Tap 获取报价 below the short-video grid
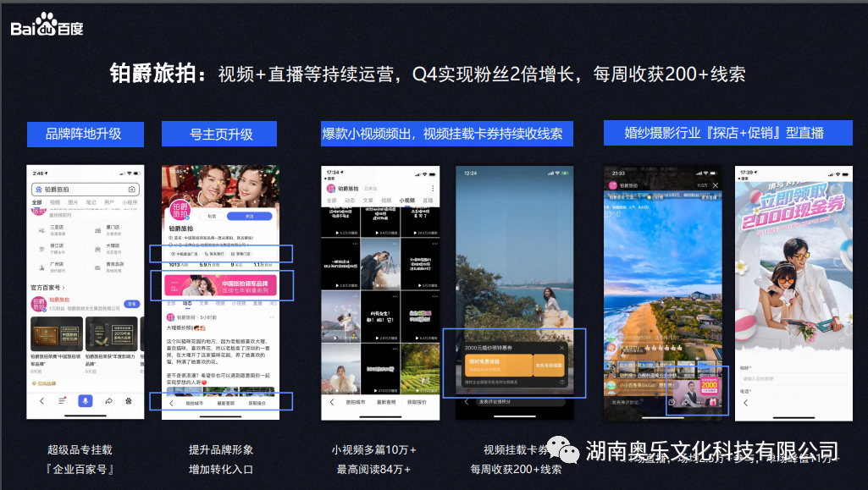Screen dimensions: 868x490 (417, 402)
